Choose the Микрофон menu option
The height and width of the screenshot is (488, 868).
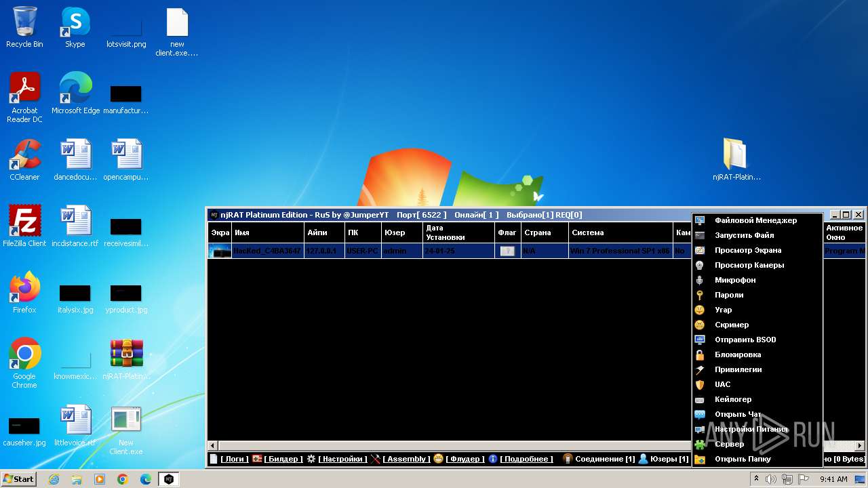(x=757, y=280)
